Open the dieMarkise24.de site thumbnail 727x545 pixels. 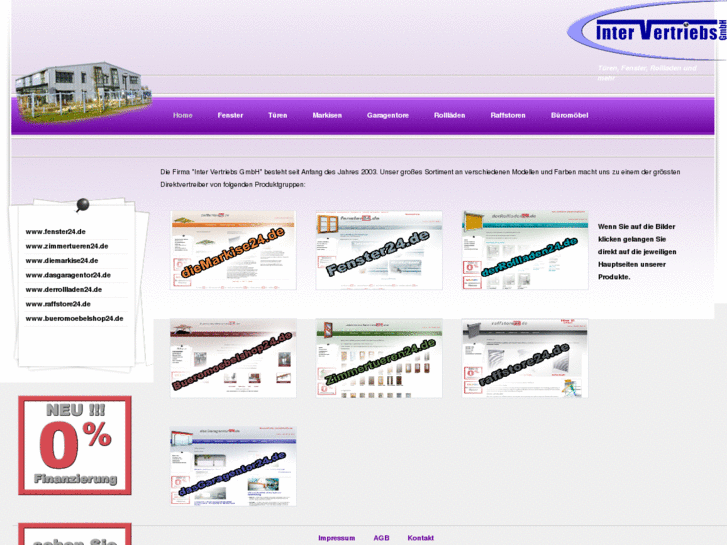[233, 250]
